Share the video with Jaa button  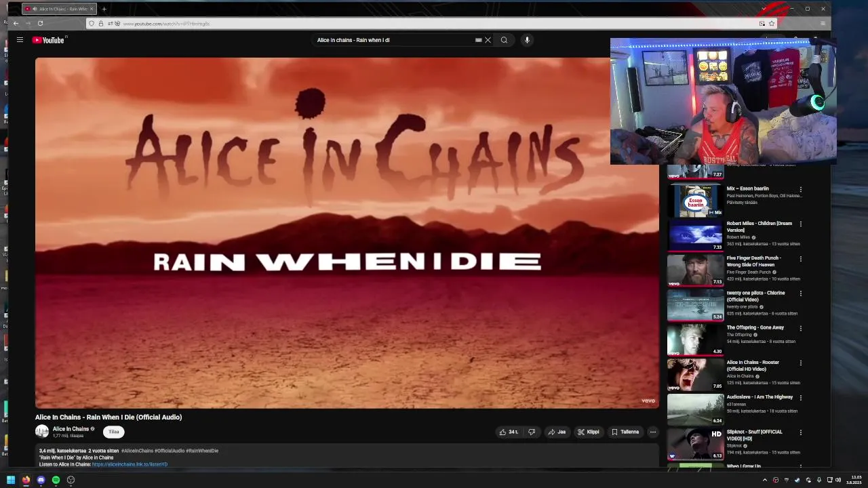click(x=557, y=432)
